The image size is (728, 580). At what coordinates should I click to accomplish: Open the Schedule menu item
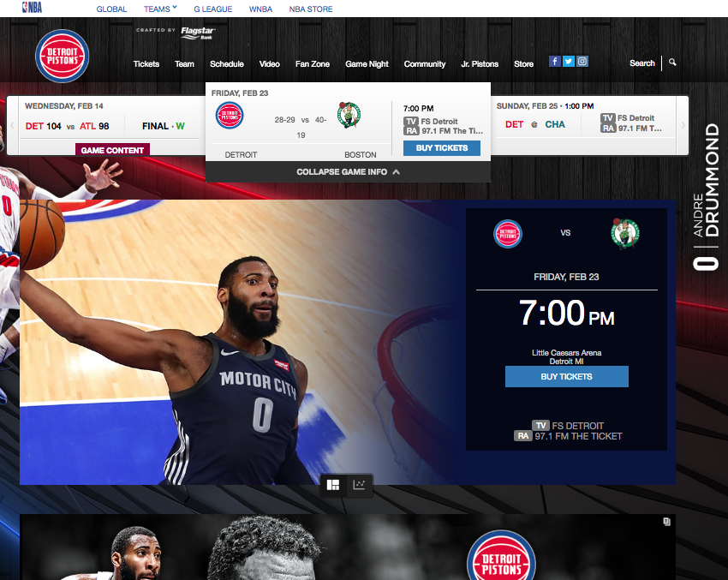tap(227, 64)
